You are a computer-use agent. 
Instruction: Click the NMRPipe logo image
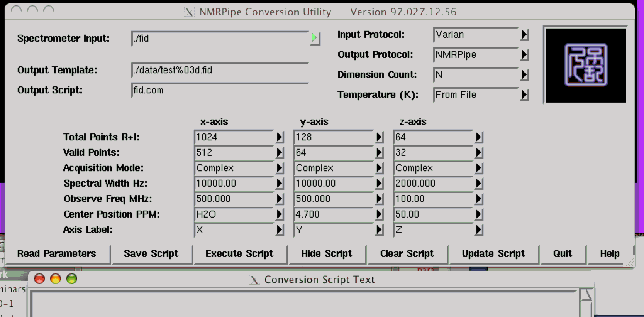585,65
